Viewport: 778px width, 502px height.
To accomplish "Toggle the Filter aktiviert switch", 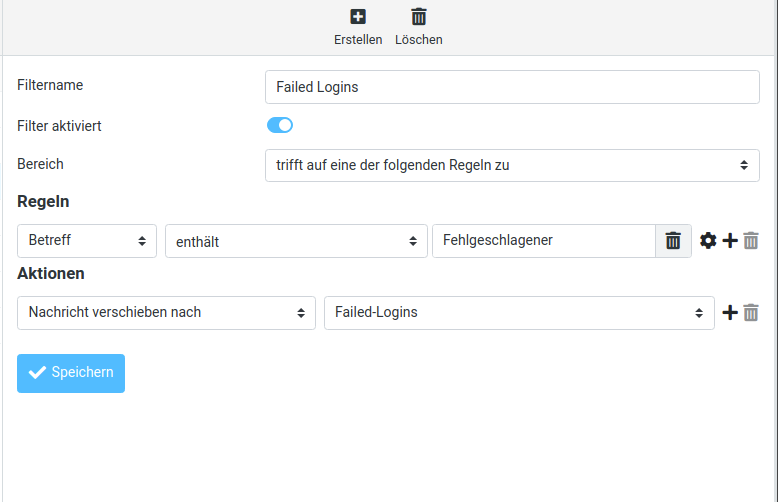I will click(280, 125).
